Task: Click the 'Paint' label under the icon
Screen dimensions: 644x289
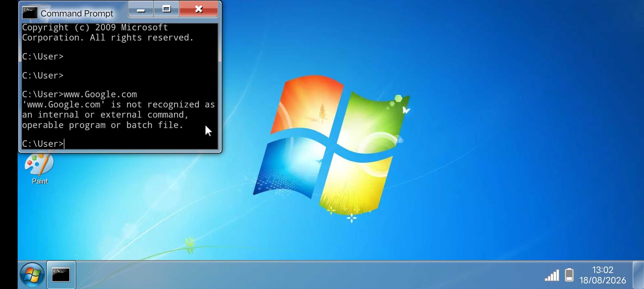Action: pyautogui.click(x=40, y=181)
